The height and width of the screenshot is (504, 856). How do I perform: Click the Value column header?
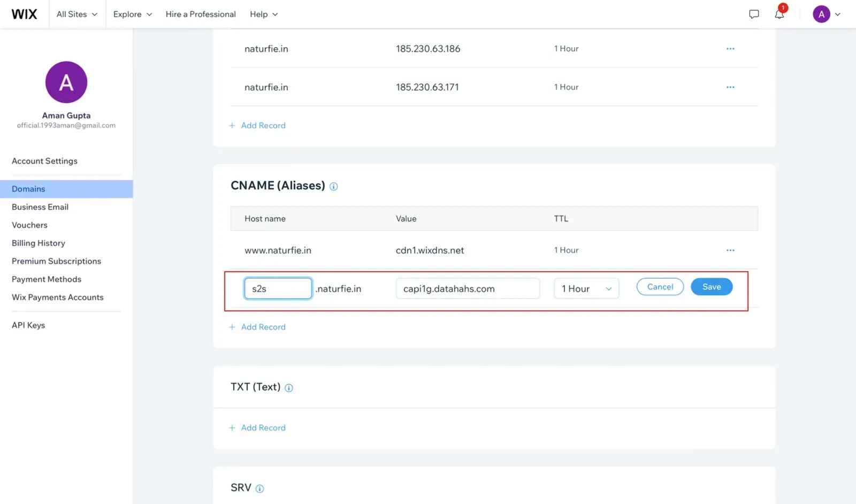point(406,219)
